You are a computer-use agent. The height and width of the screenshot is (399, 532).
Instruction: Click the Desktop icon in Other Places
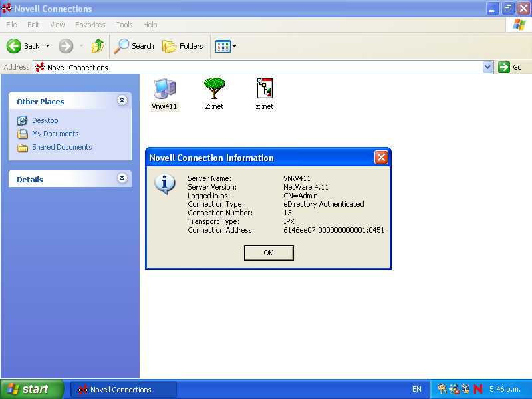tap(23, 120)
